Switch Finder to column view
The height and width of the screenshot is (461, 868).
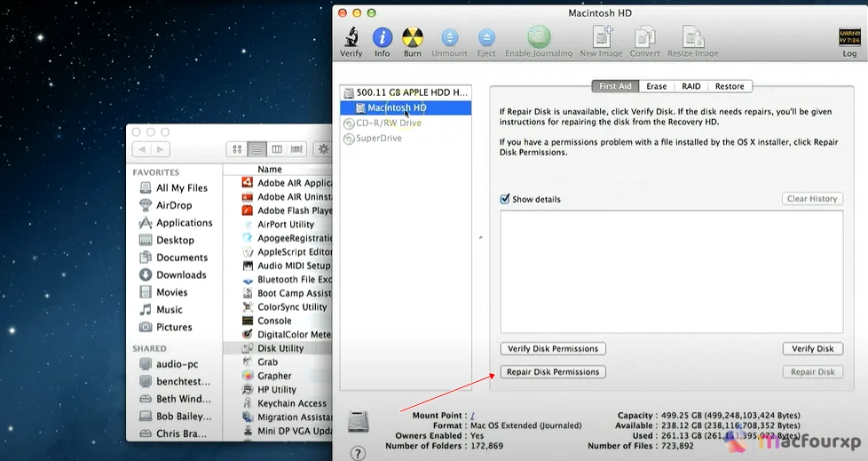pyautogui.click(x=277, y=149)
